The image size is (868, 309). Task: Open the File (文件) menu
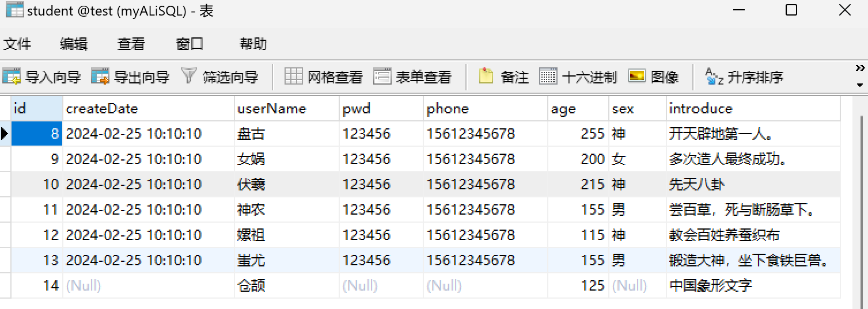pyautogui.click(x=17, y=44)
